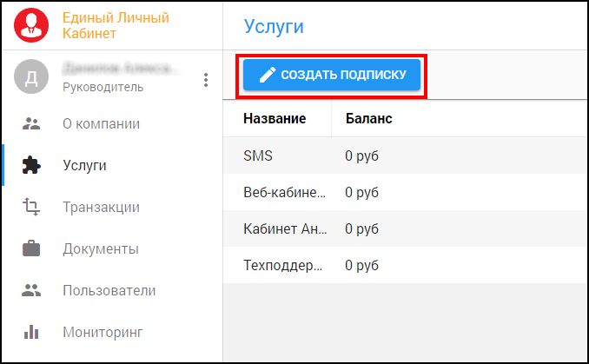Select the Веб-кабинет service row
The image size is (589, 364).
tap(285, 192)
